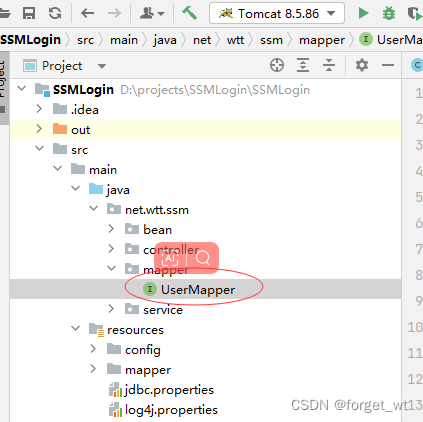Navigate forward with the right arrow
Screen dimensions: 423x422
114,13
